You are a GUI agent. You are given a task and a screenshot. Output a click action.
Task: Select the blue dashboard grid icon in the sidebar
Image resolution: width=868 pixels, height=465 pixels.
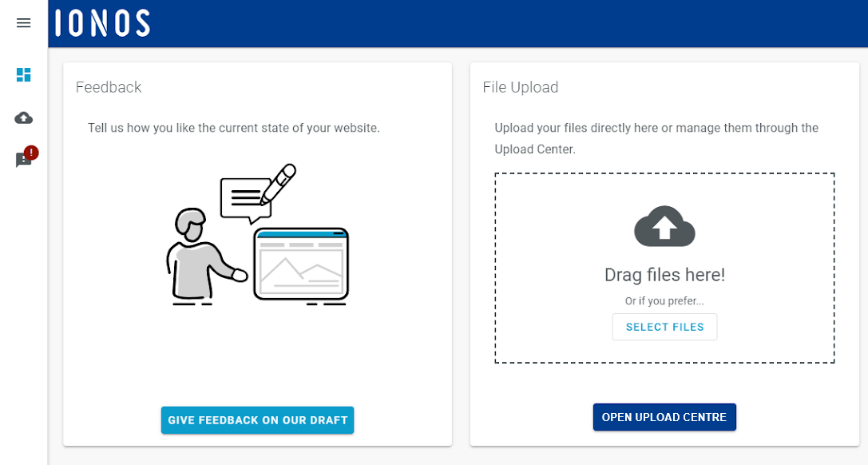tap(23, 74)
